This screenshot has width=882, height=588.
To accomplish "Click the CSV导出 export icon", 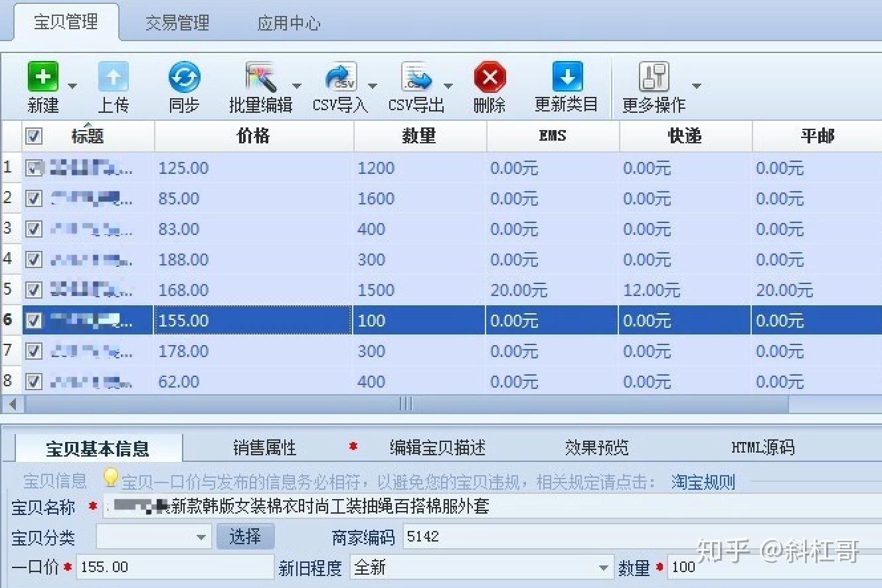I will coord(416,77).
